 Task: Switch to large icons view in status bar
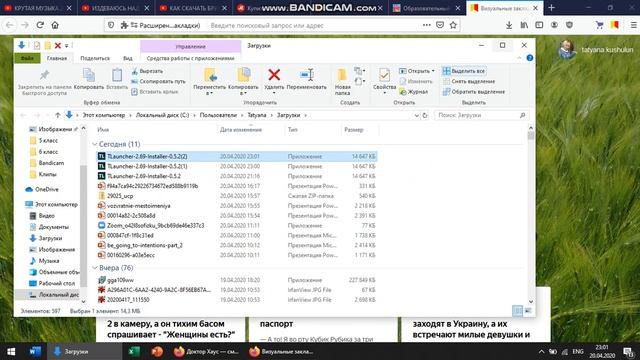[528, 311]
